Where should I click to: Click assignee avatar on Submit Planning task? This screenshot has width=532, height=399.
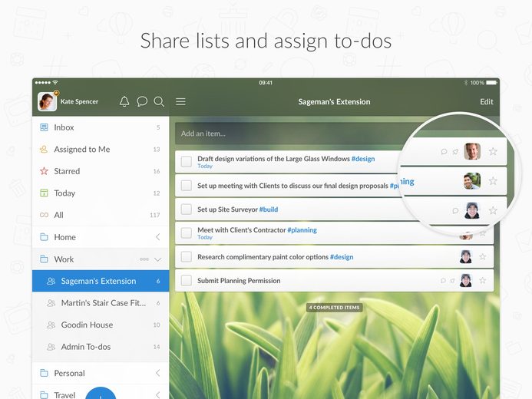(466, 280)
